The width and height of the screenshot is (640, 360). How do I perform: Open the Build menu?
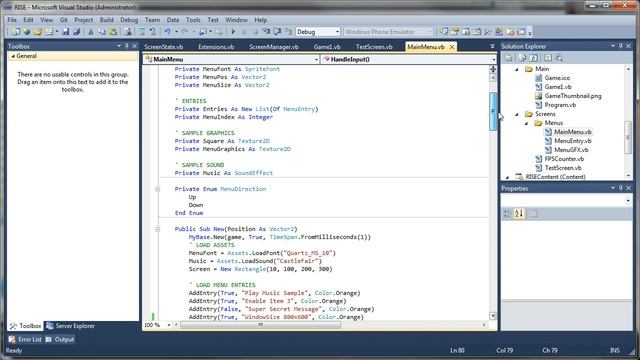click(x=107, y=20)
